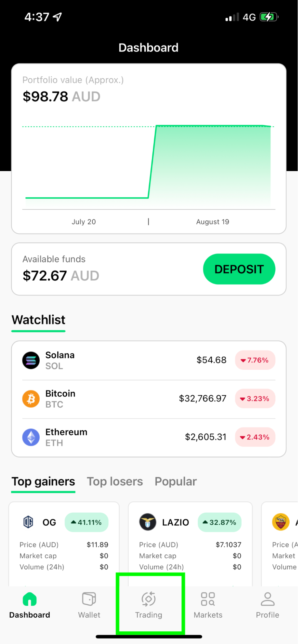Open the Wallet tab icon

pyautogui.click(x=89, y=599)
